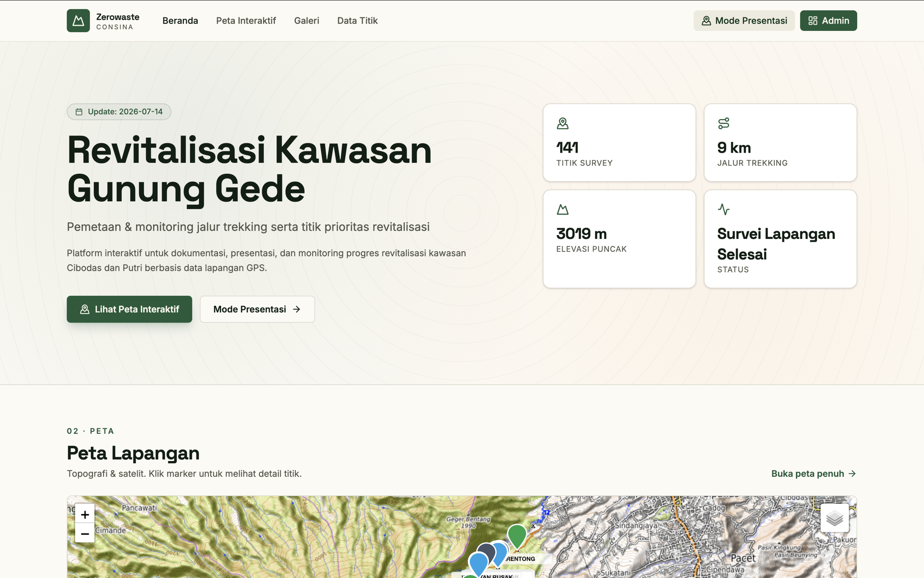Screen dimensions: 924x578
Task: Click the '3019 m' elevation value
Action: coord(581,234)
